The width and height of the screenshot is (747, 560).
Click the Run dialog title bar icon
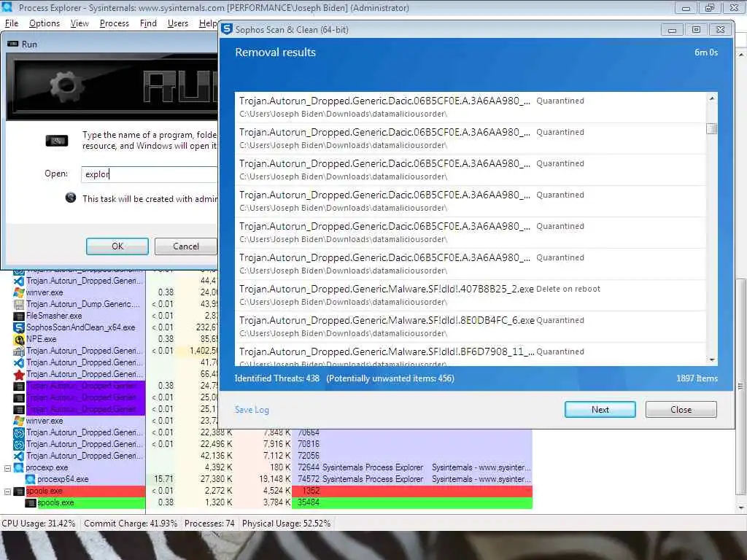(x=13, y=44)
